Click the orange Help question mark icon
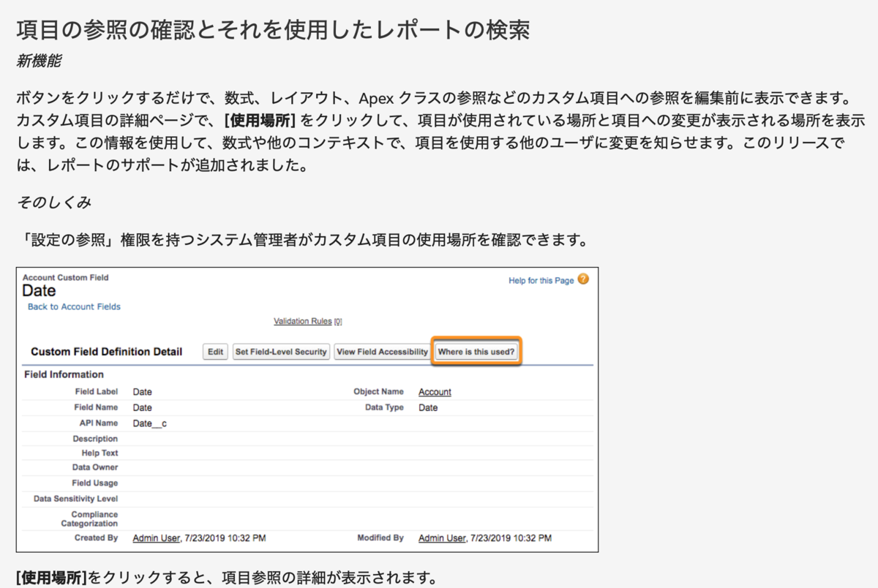 (x=582, y=279)
